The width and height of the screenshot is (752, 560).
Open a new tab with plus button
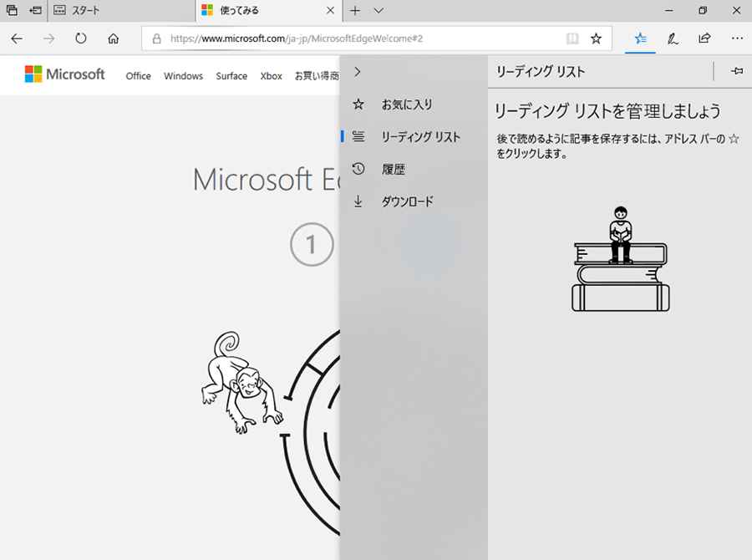(x=355, y=11)
